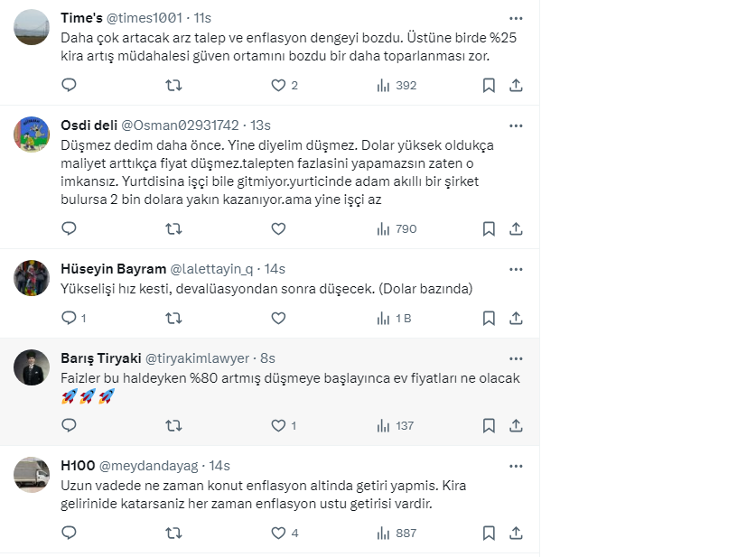
Task: Share the H100 tweet
Action: 516,534
